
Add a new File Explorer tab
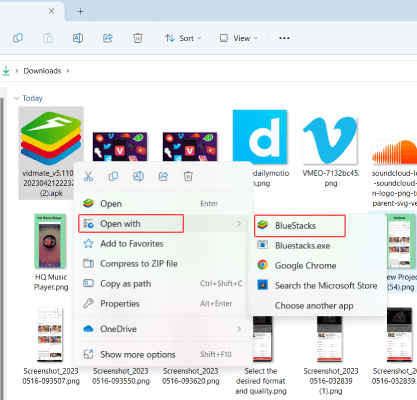point(80,12)
